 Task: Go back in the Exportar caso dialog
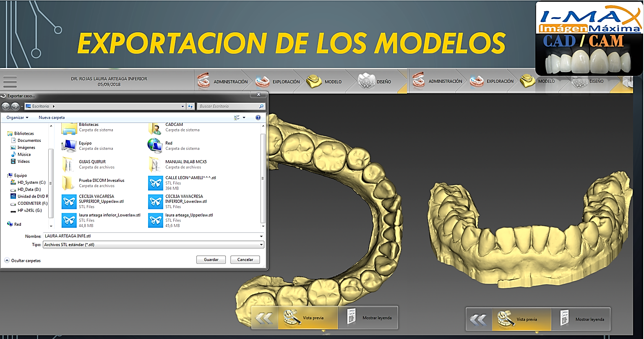click(x=6, y=107)
